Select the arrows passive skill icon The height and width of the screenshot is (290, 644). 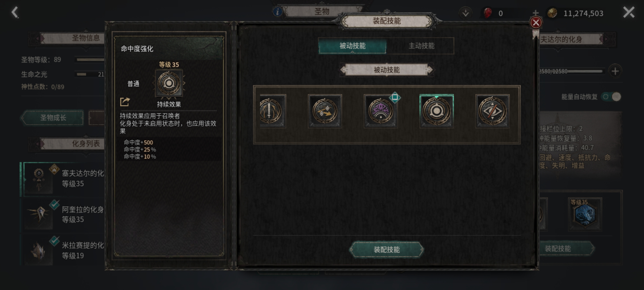[x=325, y=111]
